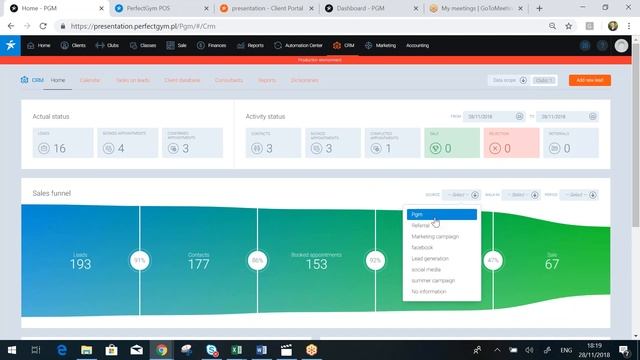Click the Contacts card icon in Activity status
This screenshot has height=360, width=640.
point(256,148)
